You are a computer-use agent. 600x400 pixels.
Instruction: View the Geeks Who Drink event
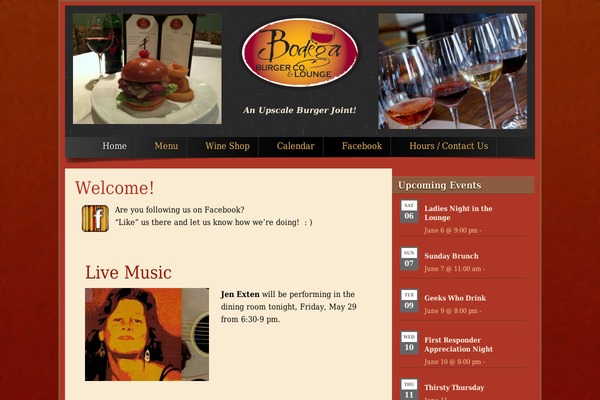point(455,298)
